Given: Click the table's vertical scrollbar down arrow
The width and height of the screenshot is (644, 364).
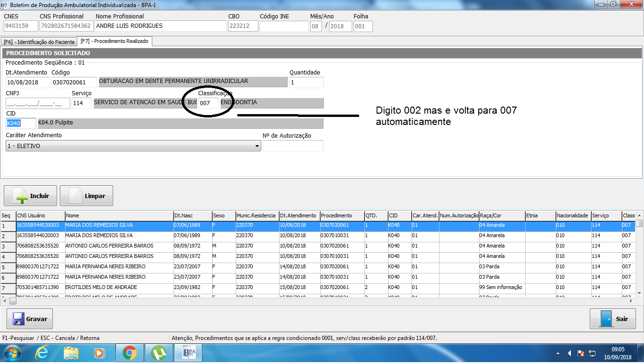Looking at the screenshot, I should click(x=639, y=293).
